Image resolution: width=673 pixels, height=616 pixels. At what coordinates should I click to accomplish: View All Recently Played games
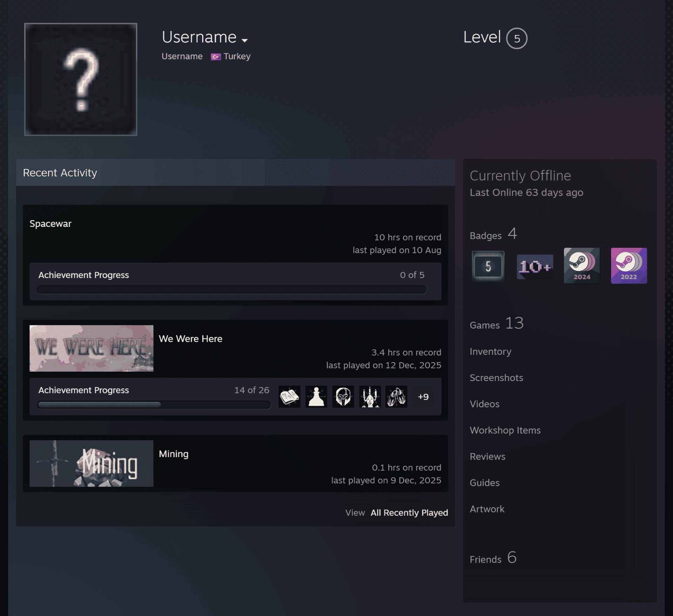tap(409, 513)
